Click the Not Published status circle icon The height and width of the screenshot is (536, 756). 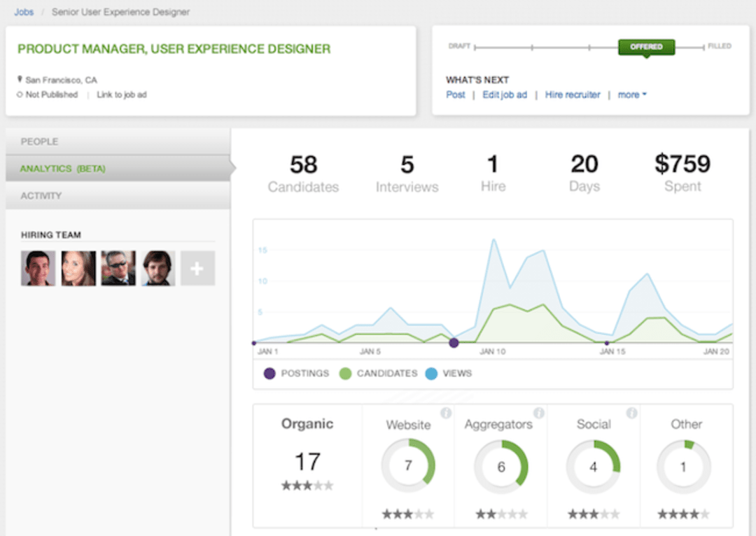(x=20, y=94)
